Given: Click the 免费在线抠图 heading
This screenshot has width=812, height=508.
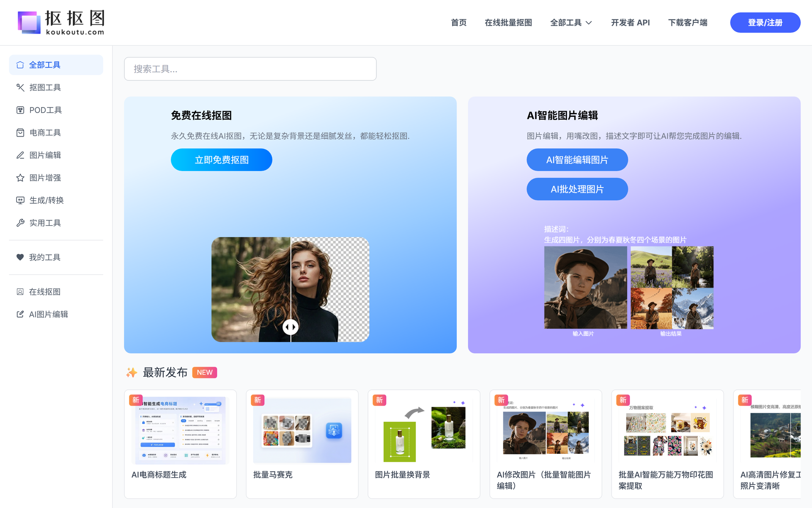Looking at the screenshot, I should [x=201, y=116].
